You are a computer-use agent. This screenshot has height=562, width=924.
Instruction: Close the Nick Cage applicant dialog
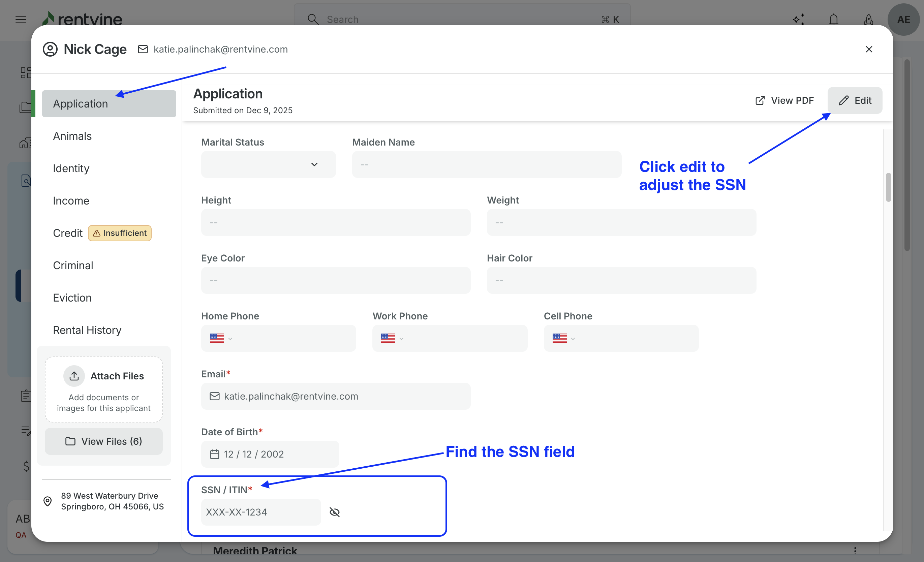coord(869,49)
